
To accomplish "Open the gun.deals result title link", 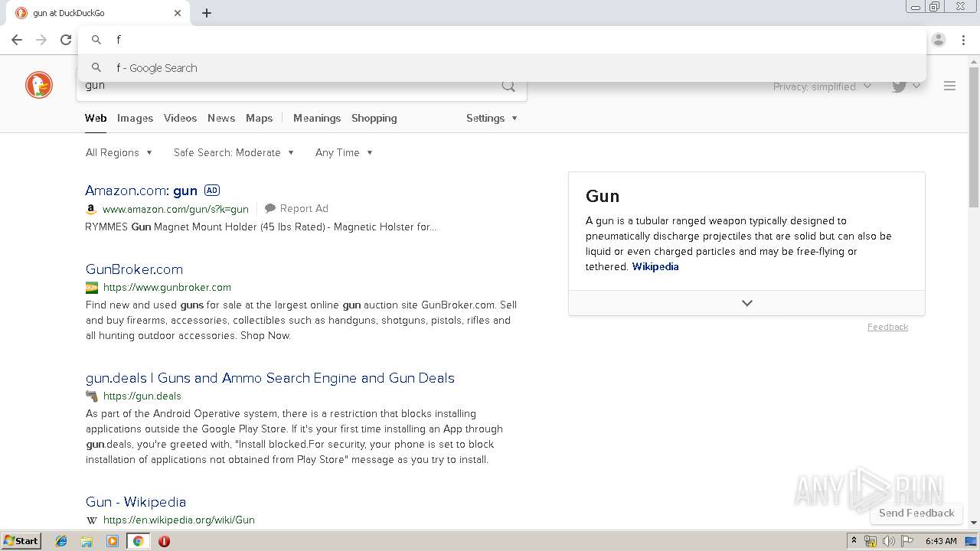I will point(269,378).
